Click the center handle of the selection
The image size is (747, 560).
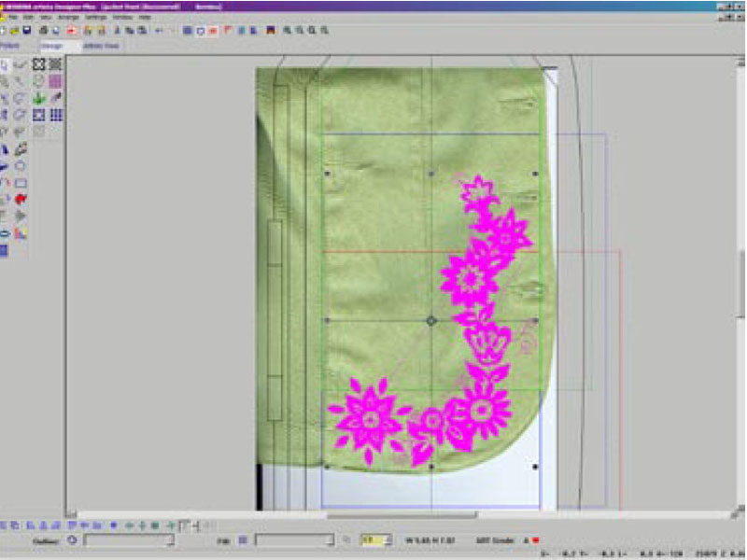(x=431, y=320)
